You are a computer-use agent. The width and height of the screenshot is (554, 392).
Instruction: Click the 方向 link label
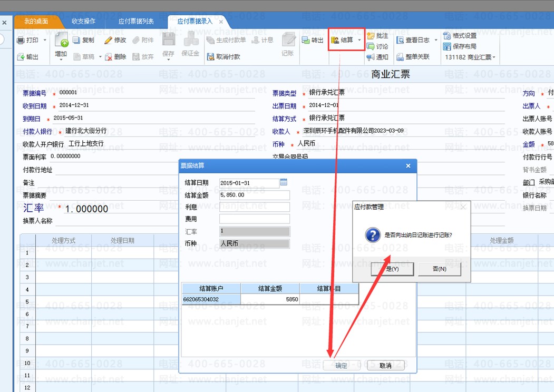pos(529,93)
